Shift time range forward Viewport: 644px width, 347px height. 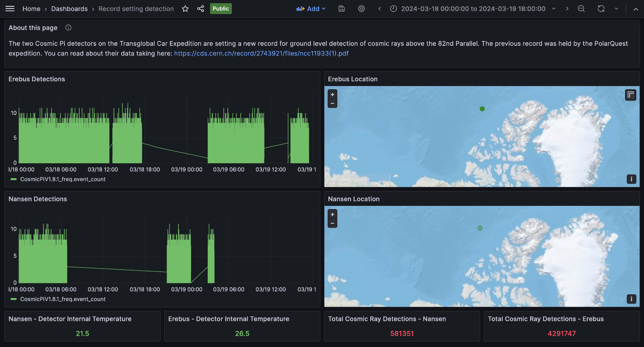[x=567, y=8]
